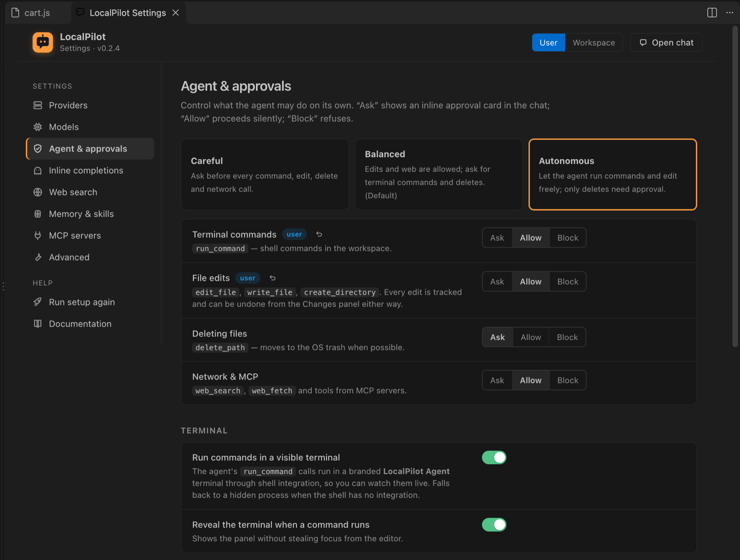Select the LocalPilot Settings tab
This screenshot has width=740, height=560.
click(127, 13)
